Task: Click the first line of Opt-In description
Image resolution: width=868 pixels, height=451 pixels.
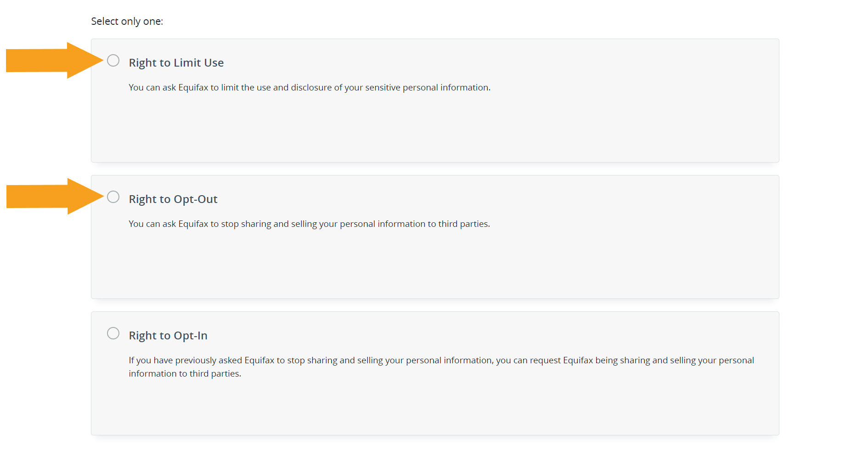Action: [x=441, y=361]
